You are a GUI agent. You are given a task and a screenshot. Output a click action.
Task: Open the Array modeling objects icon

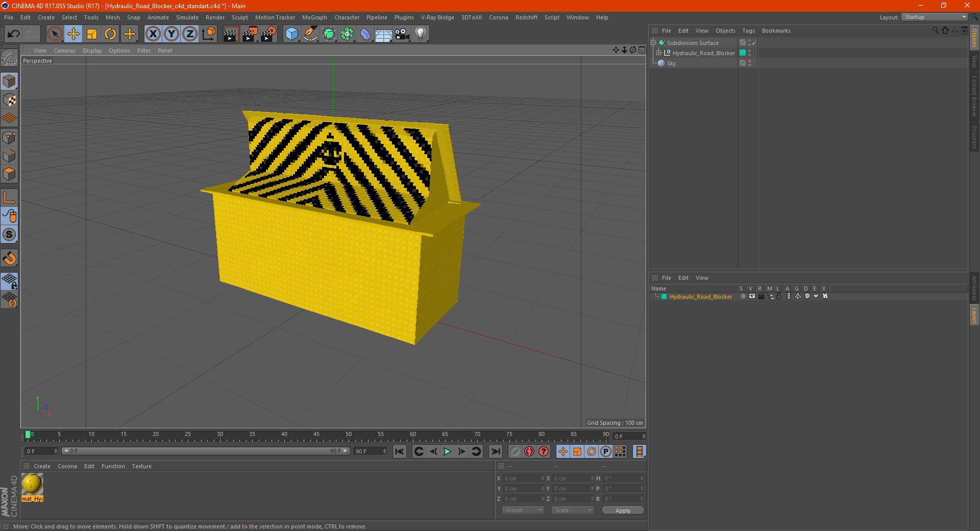[x=347, y=34]
